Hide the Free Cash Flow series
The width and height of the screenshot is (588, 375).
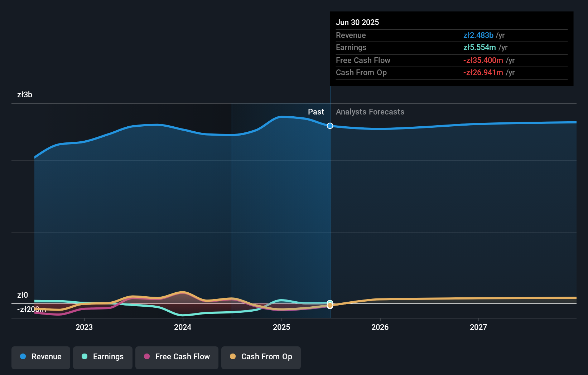pyautogui.click(x=177, y=357)
